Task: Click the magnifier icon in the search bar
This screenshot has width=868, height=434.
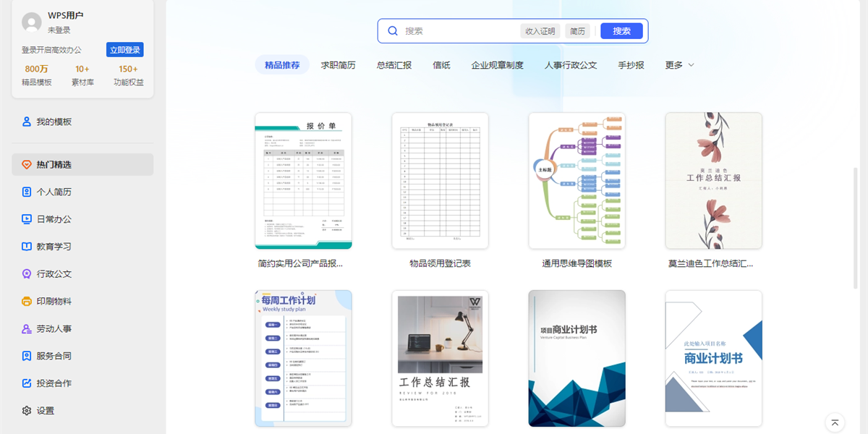Action: click(393, 30)
